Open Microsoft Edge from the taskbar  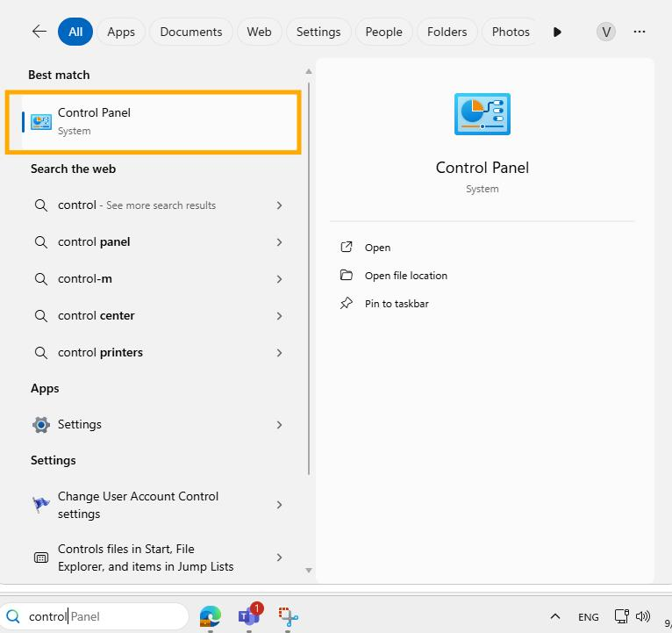[x=210, y=616]
